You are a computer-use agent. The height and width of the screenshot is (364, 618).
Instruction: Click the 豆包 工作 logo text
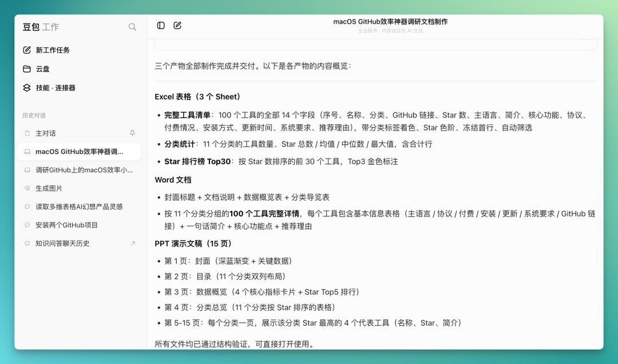[41, 27]
